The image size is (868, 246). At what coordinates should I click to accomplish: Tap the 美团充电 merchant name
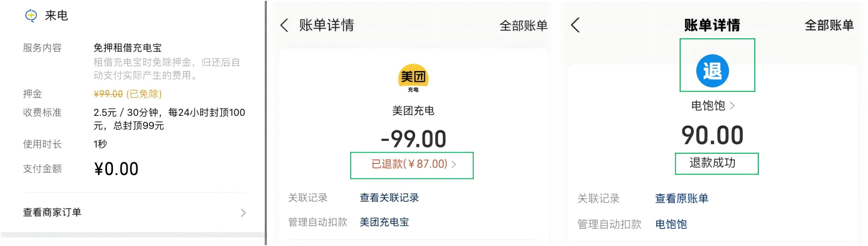[413, 111]
